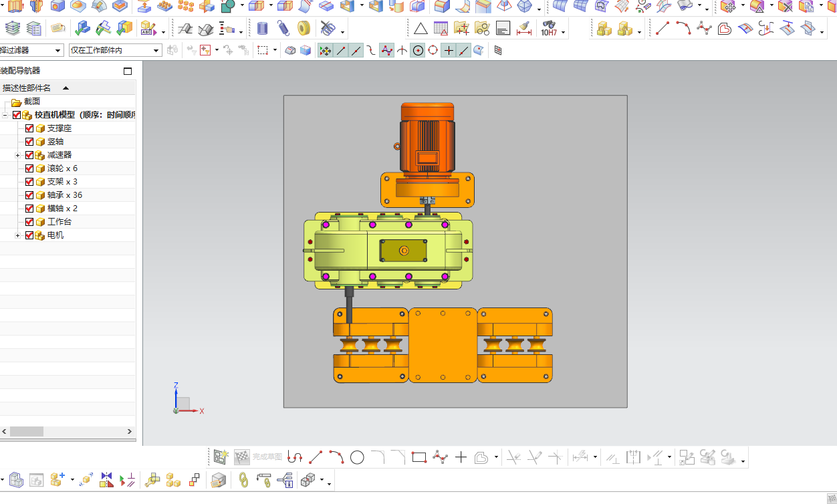Click the profile curve icon in bottom sketch toolbar

(x=295, y=458)
